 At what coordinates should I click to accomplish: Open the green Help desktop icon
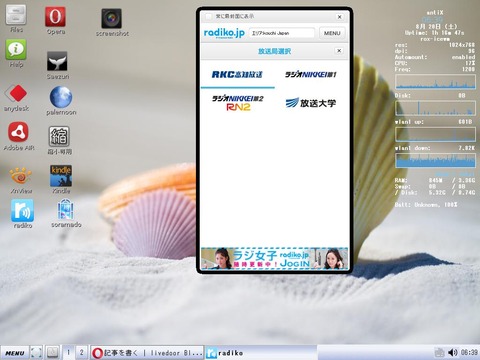16,50
